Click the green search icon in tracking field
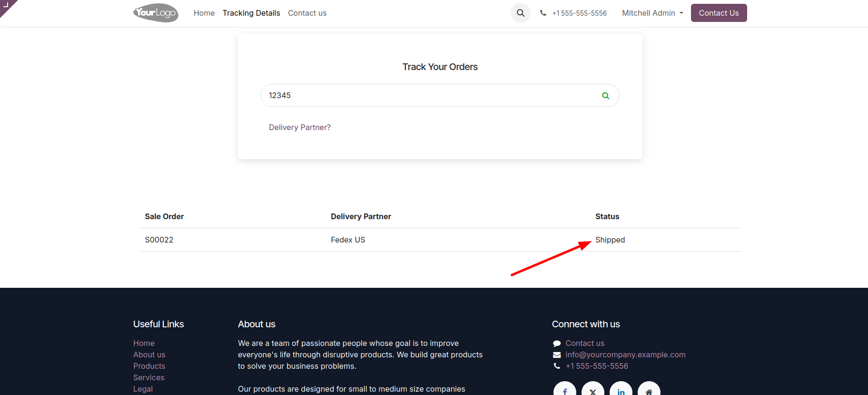The height and width of the screenshot is (395, 868). (x=605, y=96)
